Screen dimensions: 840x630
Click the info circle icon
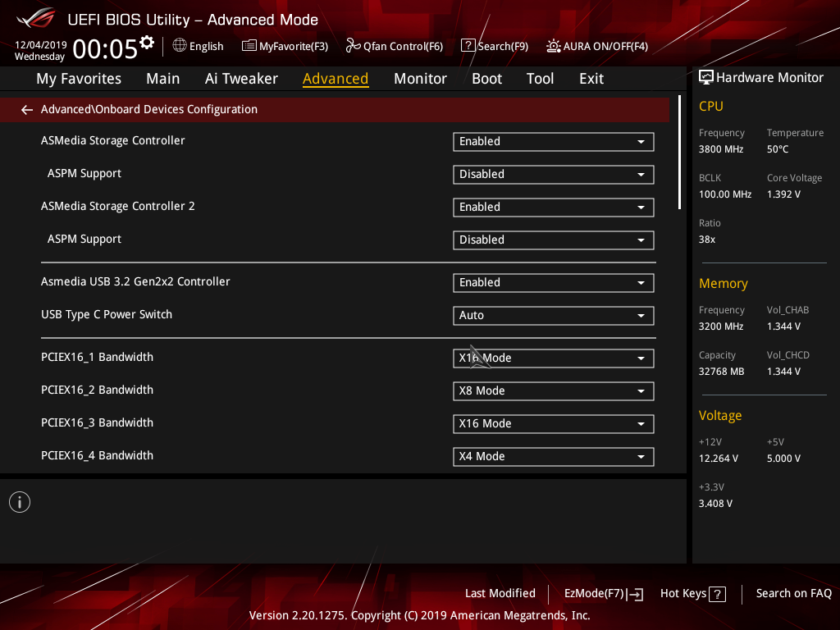20,502
